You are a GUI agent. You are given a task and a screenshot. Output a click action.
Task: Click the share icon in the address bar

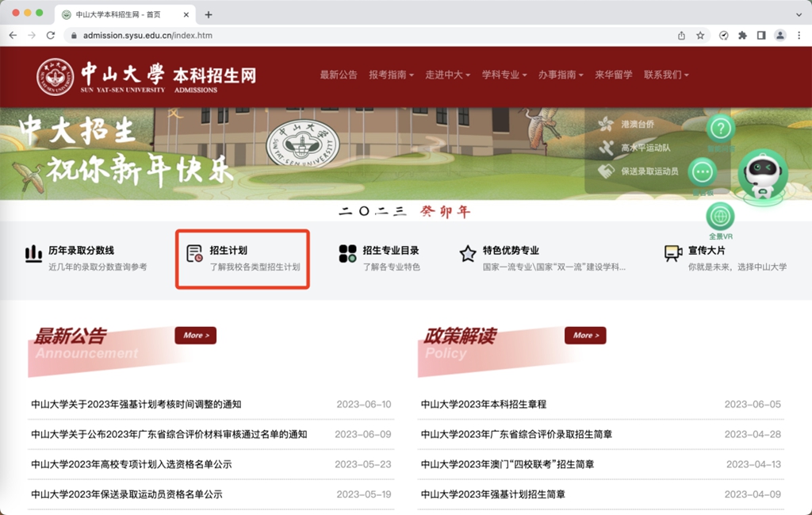tap(681, 35)
